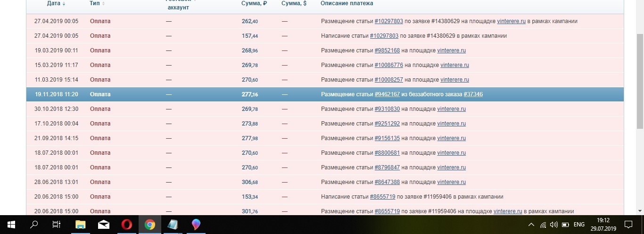644x234 pixels.
Task: Switch to the Opera browser
Action: (x=126, y=225)
